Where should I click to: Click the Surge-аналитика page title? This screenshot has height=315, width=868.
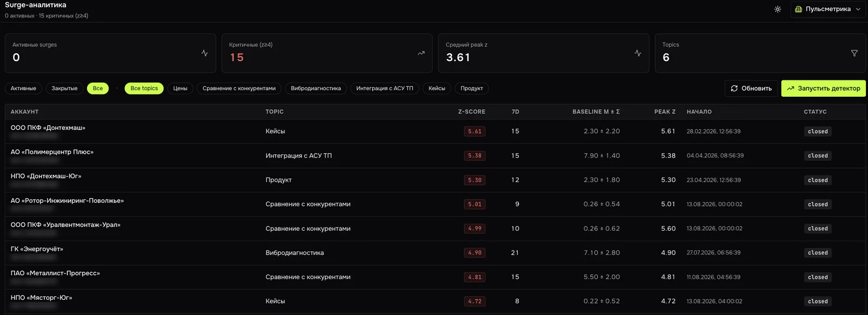(36, 5)
